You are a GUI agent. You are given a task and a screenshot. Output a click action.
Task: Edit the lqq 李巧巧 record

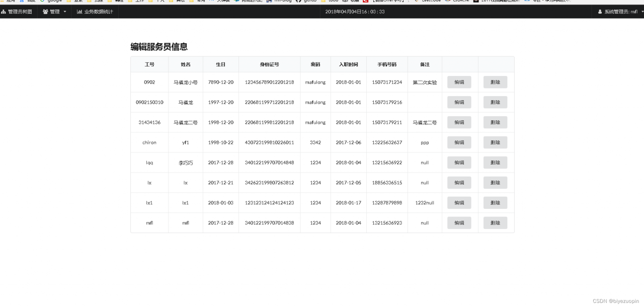pyautogui.click(x=459, y=163)
